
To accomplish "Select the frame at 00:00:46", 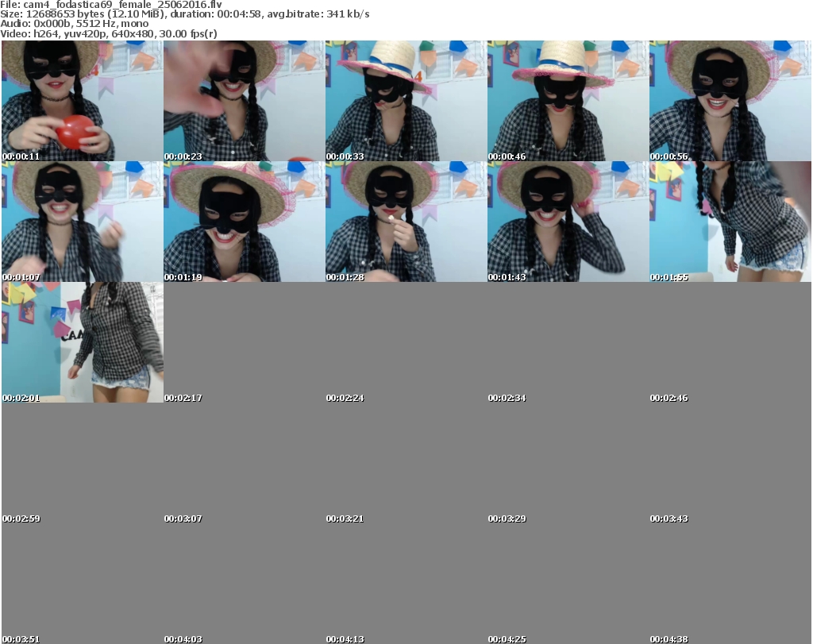I will pyautogui.click(x=568, y=101).
